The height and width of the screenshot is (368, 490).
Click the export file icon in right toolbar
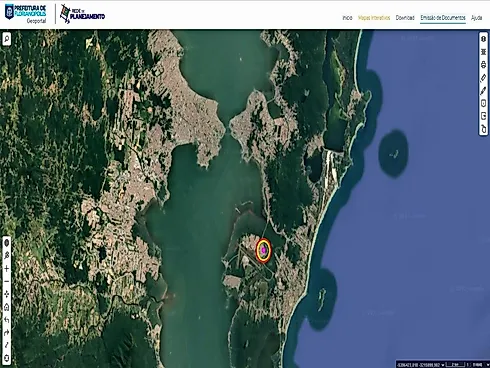tap(483, 116)
